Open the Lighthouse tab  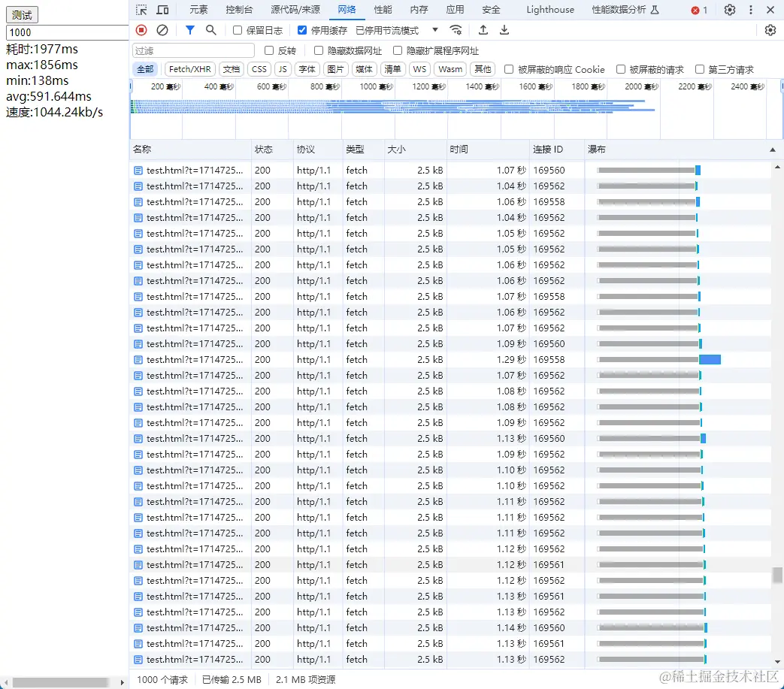pos(550,10)
